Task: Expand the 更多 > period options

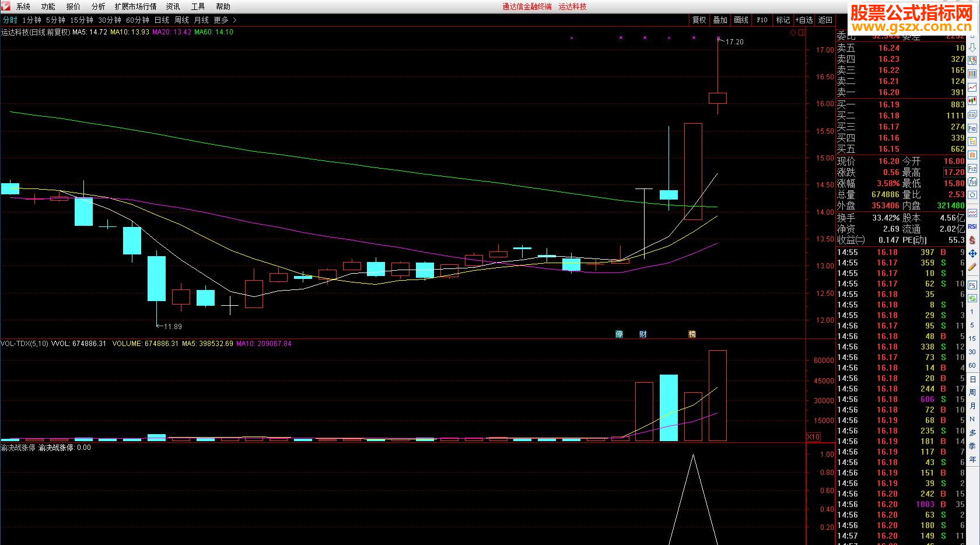Action: tap(225, 20)
